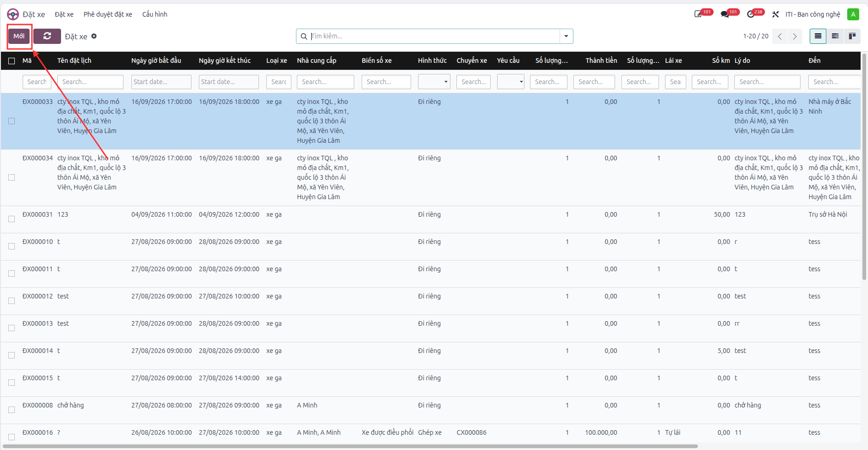This screenshot has width=868, height=450.
Task: Open the gear settings next to Đặt xe
Action: tap(94, 36)
